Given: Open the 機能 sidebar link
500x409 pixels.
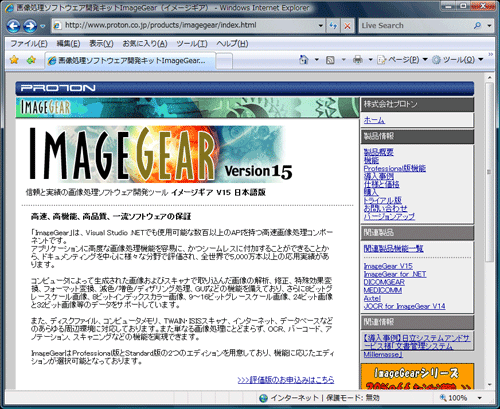Looking at the screenshot, I should pyautogui.click(x=371, y=160).
